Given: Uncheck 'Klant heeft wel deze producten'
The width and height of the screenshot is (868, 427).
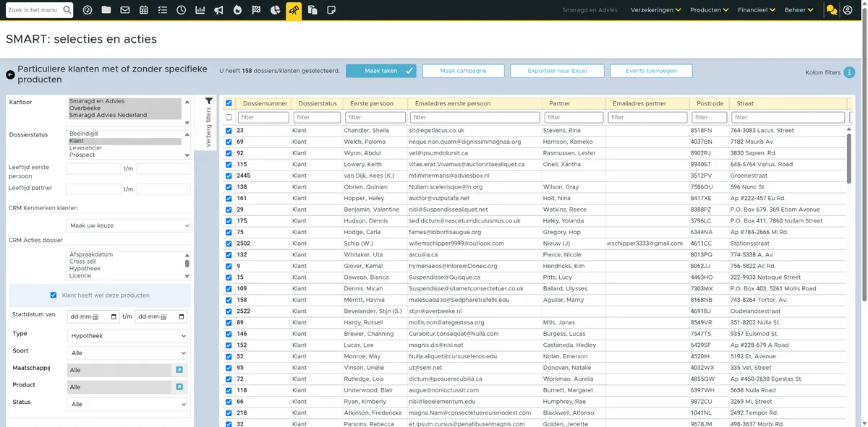Looking at the screenshot, I should (x=54, y=296).
